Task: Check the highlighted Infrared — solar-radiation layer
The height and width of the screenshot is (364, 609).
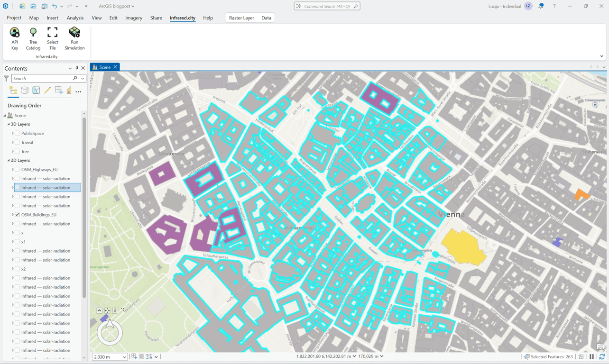Action: point(18,188)
